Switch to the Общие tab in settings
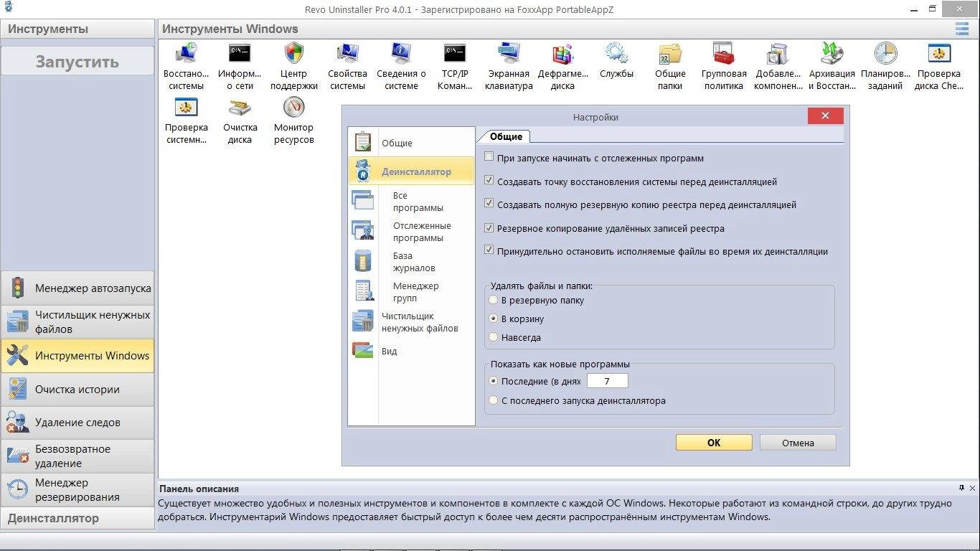 point(506,136)
